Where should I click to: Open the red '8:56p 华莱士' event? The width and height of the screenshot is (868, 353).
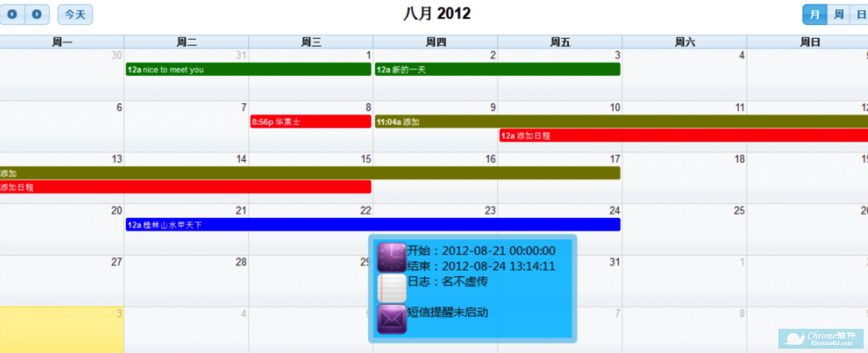(311, 121)
